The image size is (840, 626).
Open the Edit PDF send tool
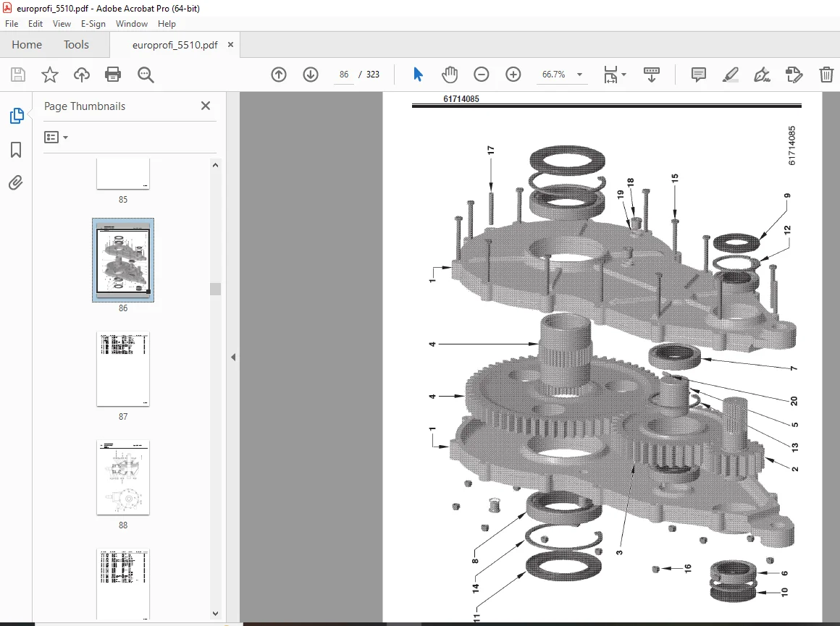pos(794,75)
